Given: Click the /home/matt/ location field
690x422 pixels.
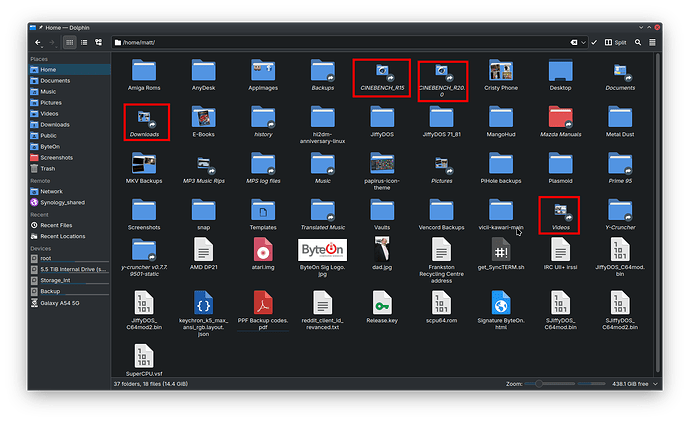Looking at the screenshot, I should [341, 43].
